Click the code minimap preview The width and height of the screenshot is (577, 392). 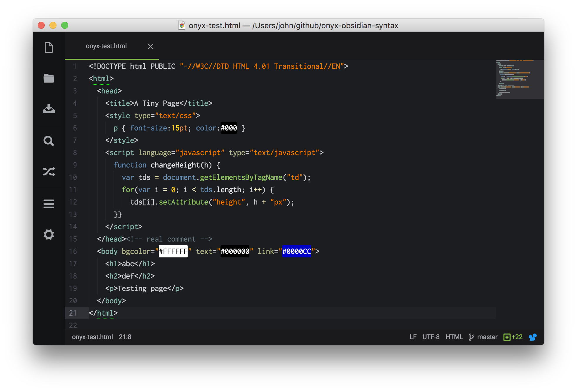point(520,79)
